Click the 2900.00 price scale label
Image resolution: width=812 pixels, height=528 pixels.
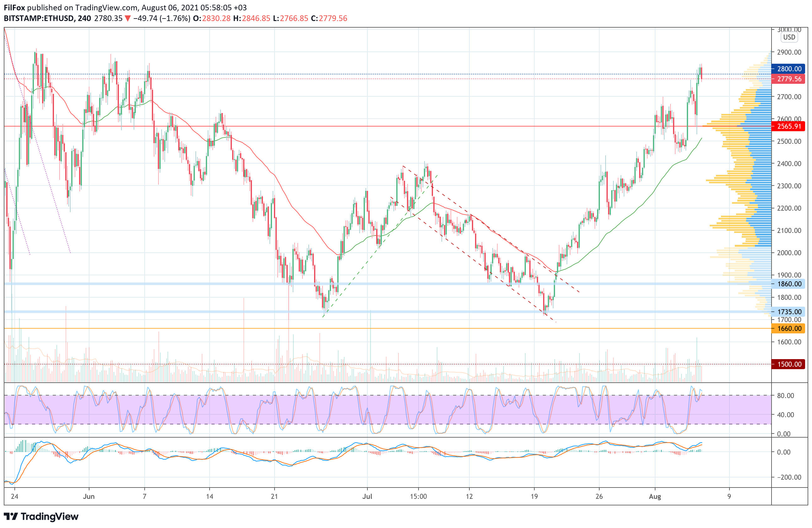[x=789, y=52]
